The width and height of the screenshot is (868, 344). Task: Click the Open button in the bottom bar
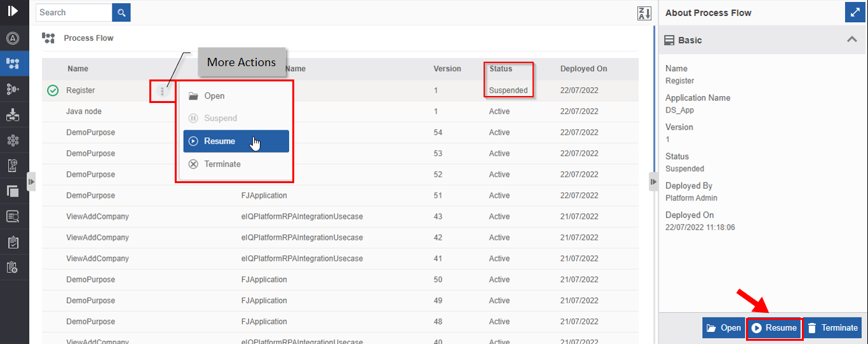pyautogui.click(x=724, y=328)
